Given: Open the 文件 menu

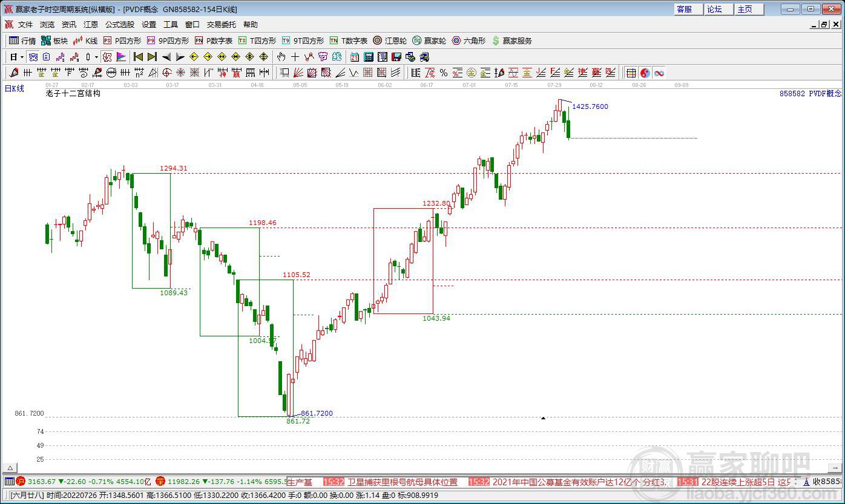Looking at the screenshot, I should pyautogui.click(x=25, y=25).
